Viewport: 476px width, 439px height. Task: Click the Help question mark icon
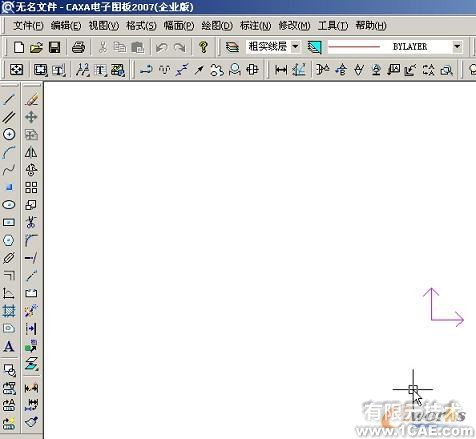[203, 47]
